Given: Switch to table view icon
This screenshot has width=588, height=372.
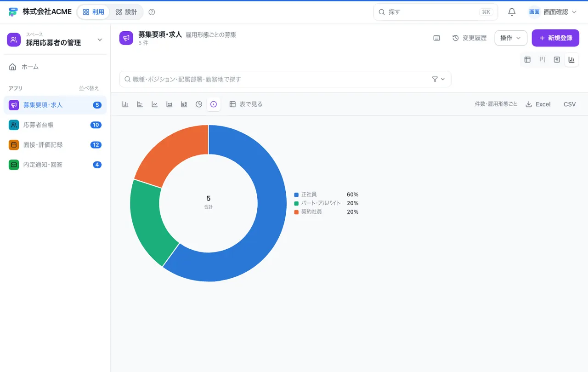Looking at the screenshot, I should 527,59.
